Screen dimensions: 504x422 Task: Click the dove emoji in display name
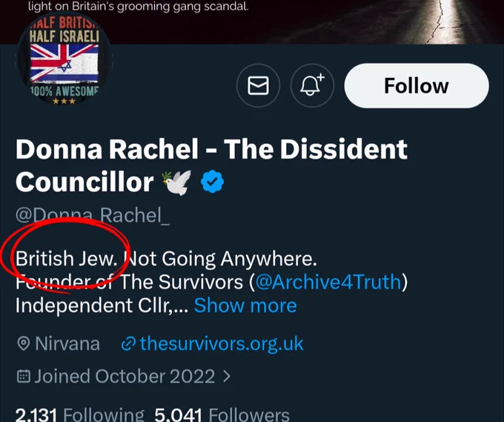(x=177, y=182)
